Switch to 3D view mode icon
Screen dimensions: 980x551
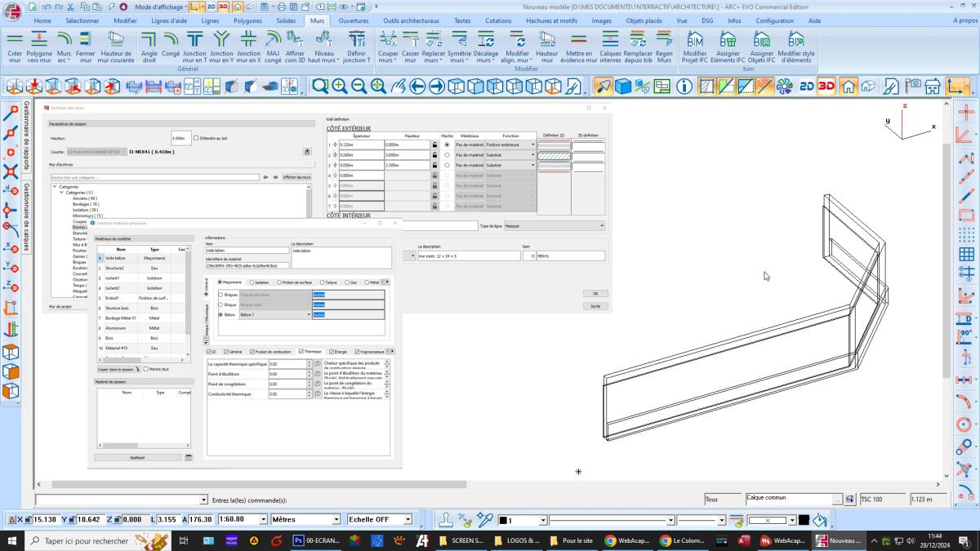point(826,86)
